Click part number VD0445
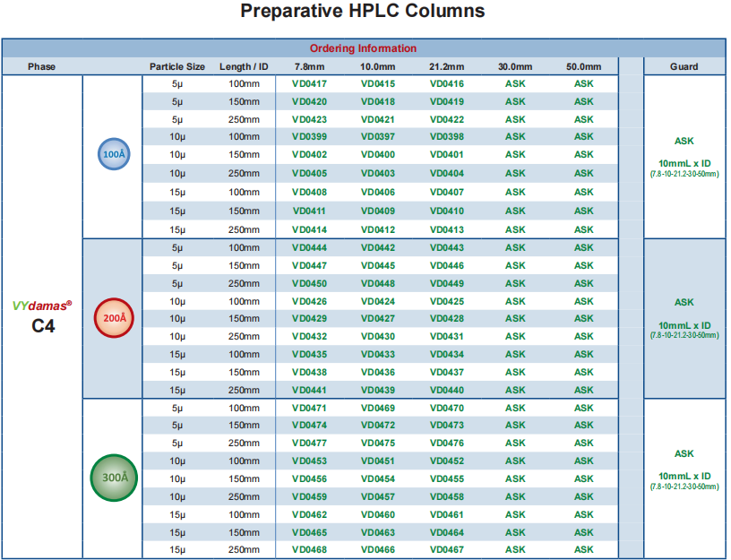 (378, 265)
